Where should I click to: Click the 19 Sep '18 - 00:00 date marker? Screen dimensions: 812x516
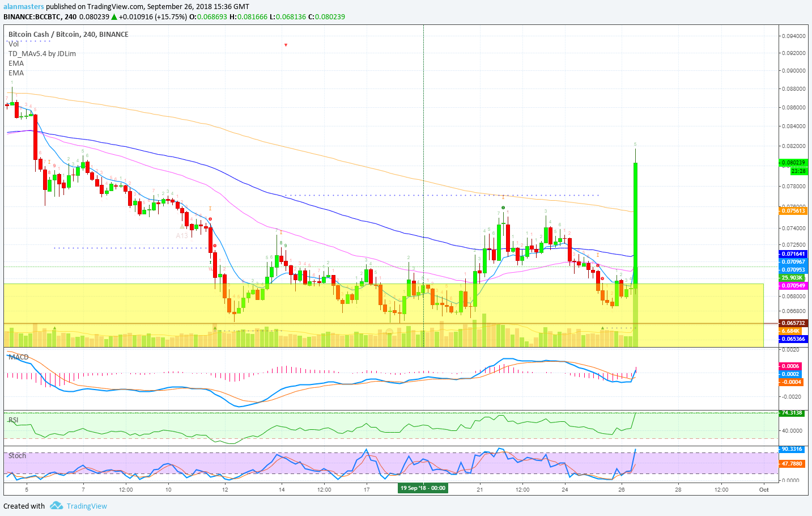pyautogui.click(x=423, y=488)
